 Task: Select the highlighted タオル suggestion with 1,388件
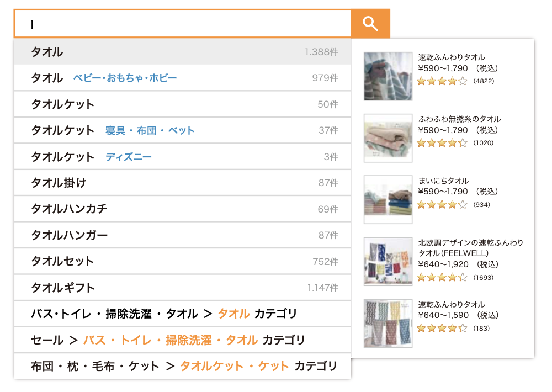click(x=182, y=52)
